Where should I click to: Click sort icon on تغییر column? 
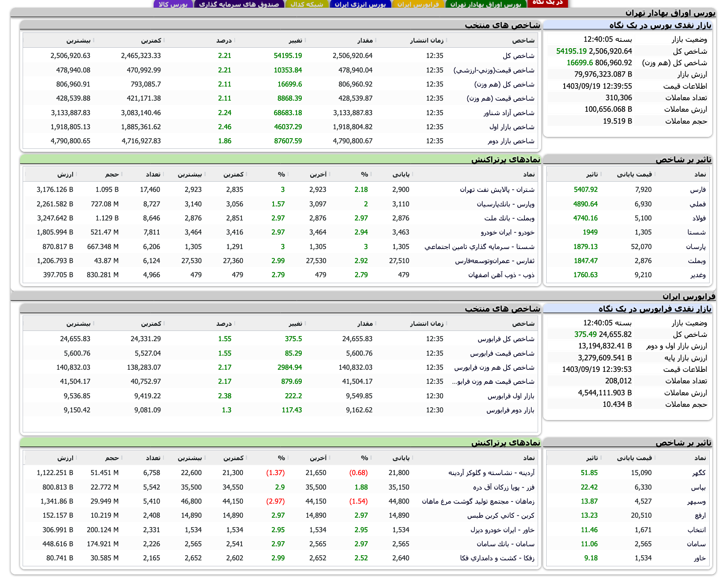point(305,40)
